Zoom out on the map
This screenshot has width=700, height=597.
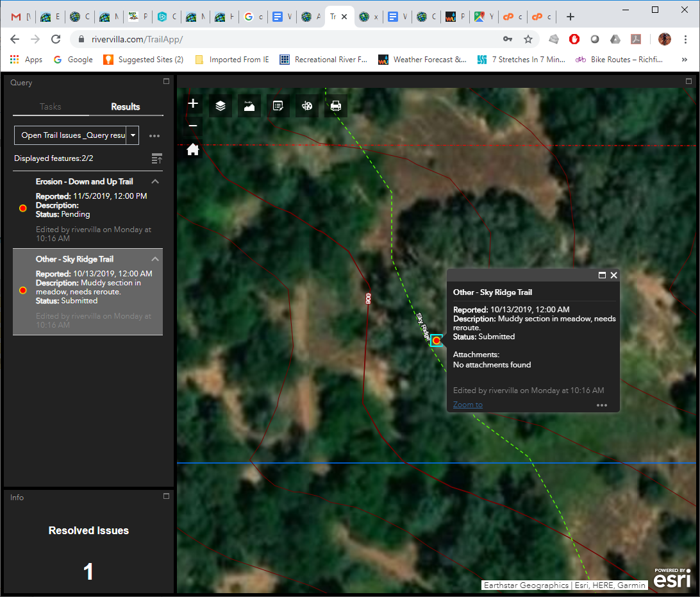[193, 126]
